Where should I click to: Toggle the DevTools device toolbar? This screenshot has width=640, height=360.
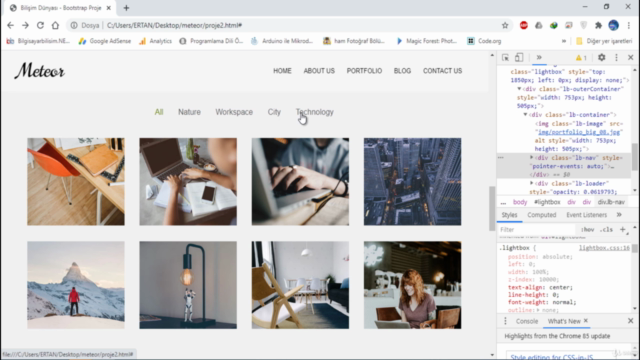point(519,58)
